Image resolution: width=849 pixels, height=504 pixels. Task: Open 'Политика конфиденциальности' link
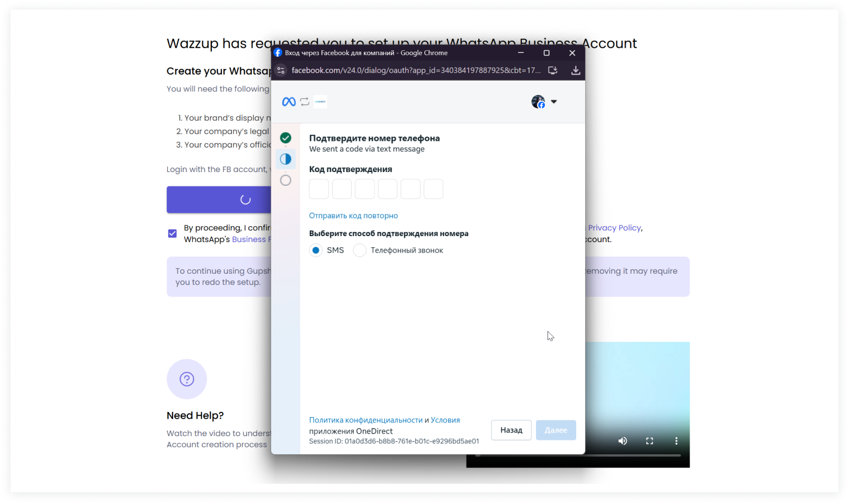366,420
